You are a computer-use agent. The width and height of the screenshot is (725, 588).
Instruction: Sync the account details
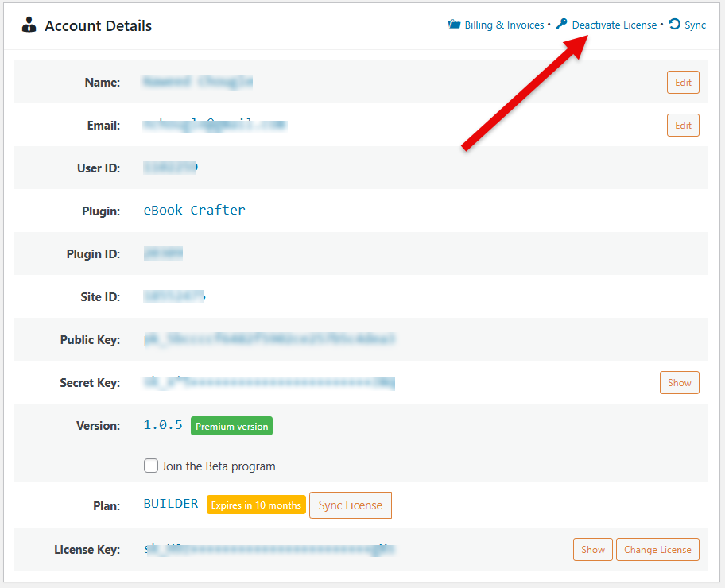pos(693,25)
